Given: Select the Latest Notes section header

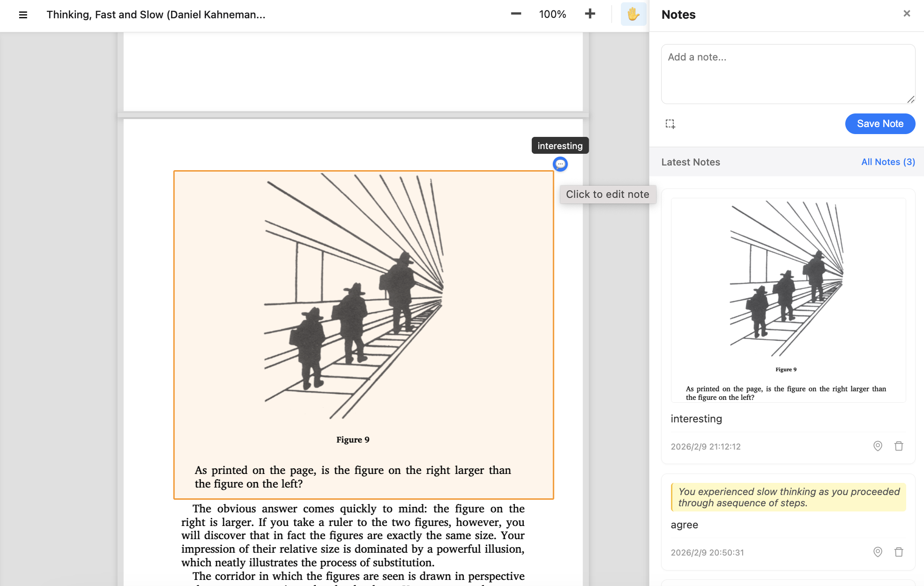Looking at the screenshot, I should [x=691, y=162].
